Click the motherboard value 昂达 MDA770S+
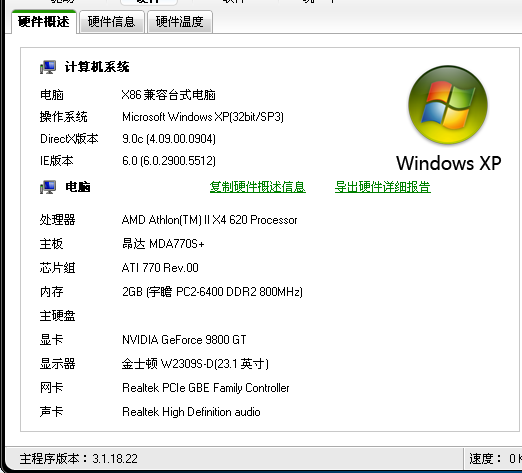The width and height of the screenshot is (522, 473). click(x=163, y=244)
